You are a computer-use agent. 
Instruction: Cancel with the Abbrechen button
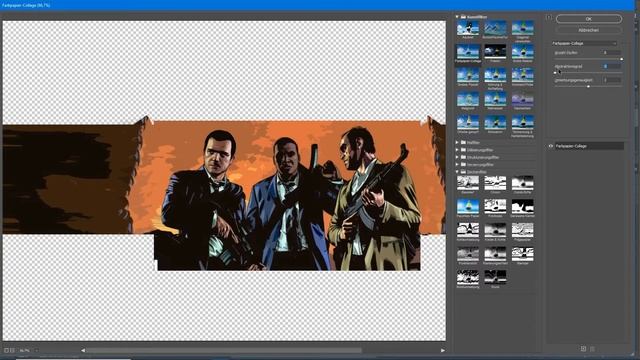589,30
